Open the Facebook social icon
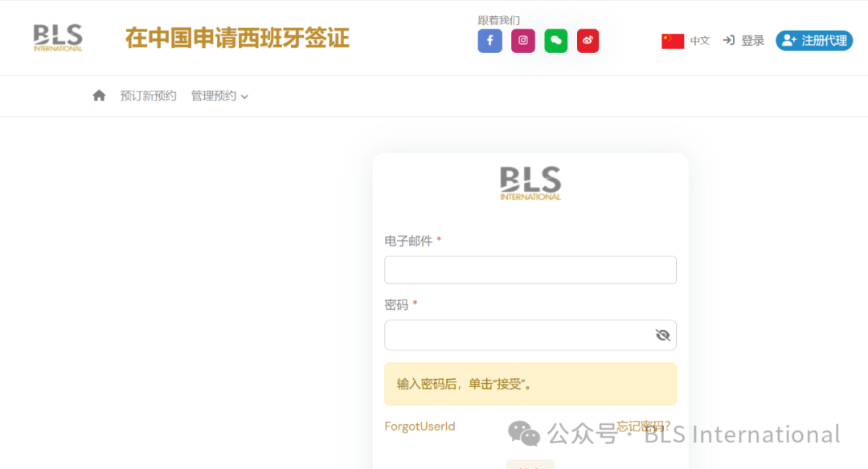 click(490, 41)
